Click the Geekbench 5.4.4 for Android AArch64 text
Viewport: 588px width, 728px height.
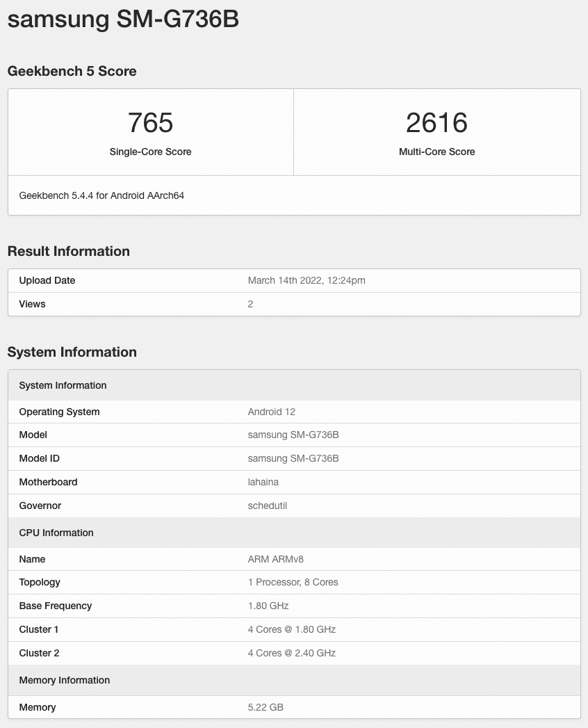click(101, 195)
